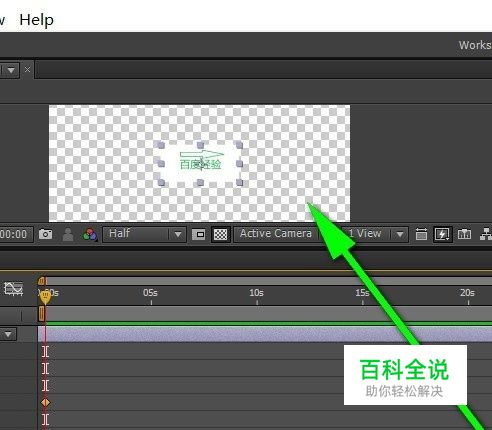This screenshot has width=492, height=430.
Task: Toggle pixel aspect ratio correction icon
Action: (x=421, y=234)
